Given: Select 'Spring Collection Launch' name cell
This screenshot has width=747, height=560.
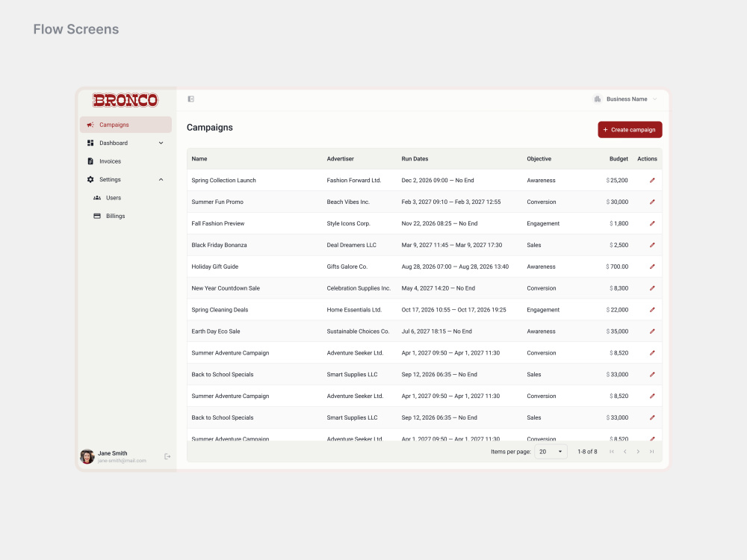Looking at the screenshot, I should pos(223,181).
